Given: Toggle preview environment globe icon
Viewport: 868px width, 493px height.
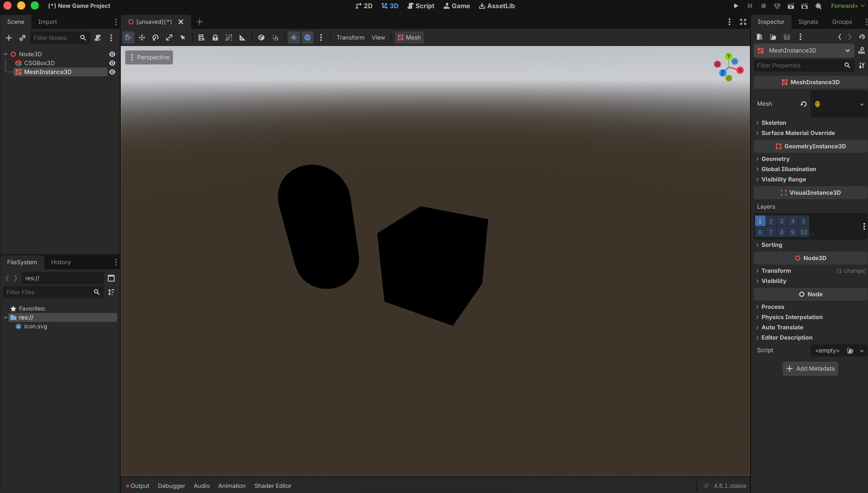Looking at the screenshot, I should click(x=307, y=38).
